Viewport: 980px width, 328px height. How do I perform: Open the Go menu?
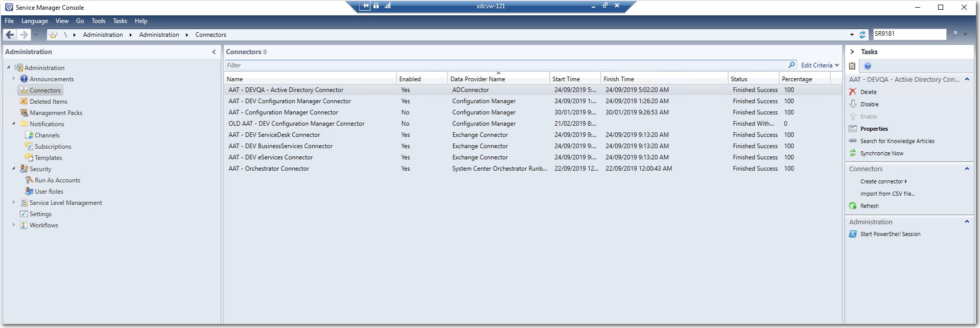(x=80, y=21)
